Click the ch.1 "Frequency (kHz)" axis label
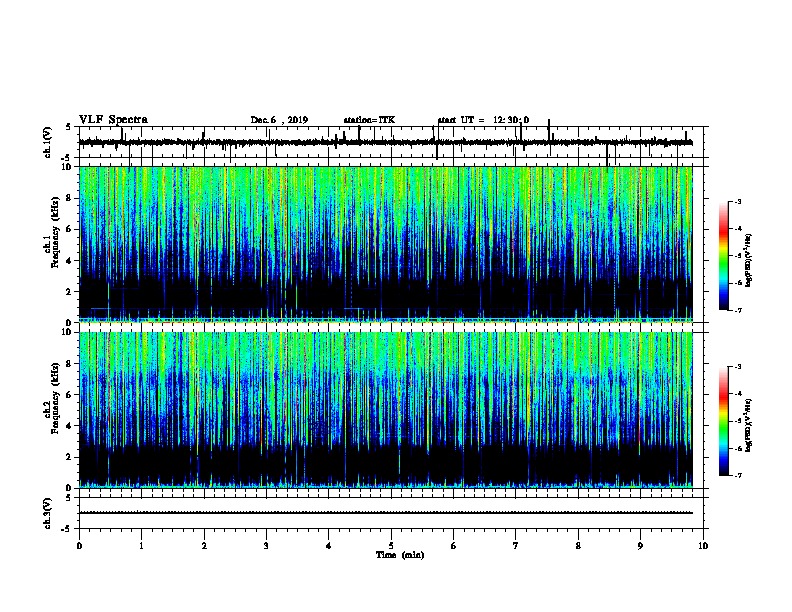 (55, 233)
